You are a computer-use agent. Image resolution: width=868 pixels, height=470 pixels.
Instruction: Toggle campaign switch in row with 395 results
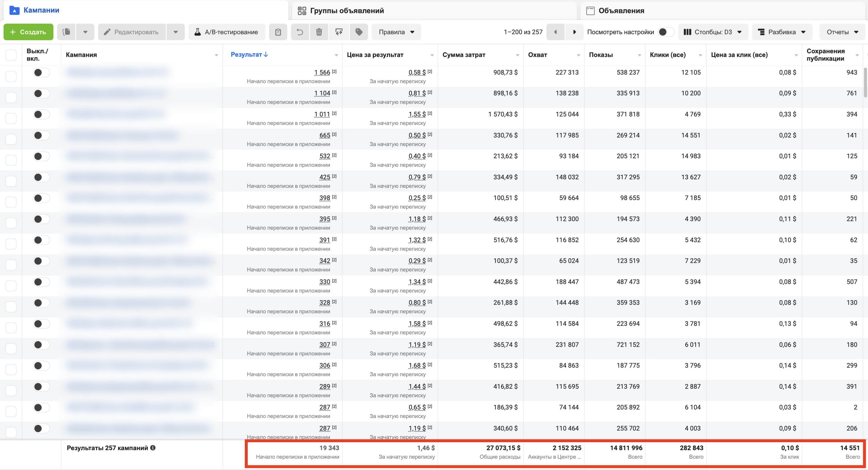tap(41, 219)
